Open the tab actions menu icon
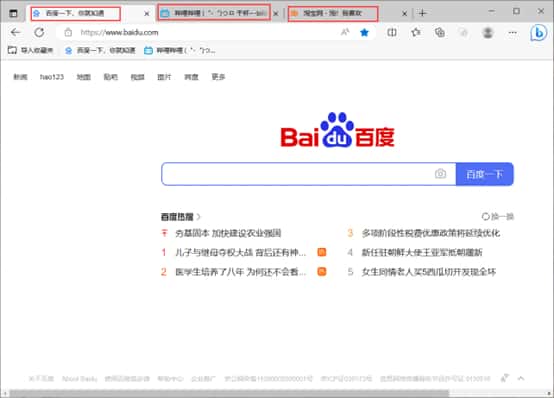The image size is (554, 398). point(13,13)
